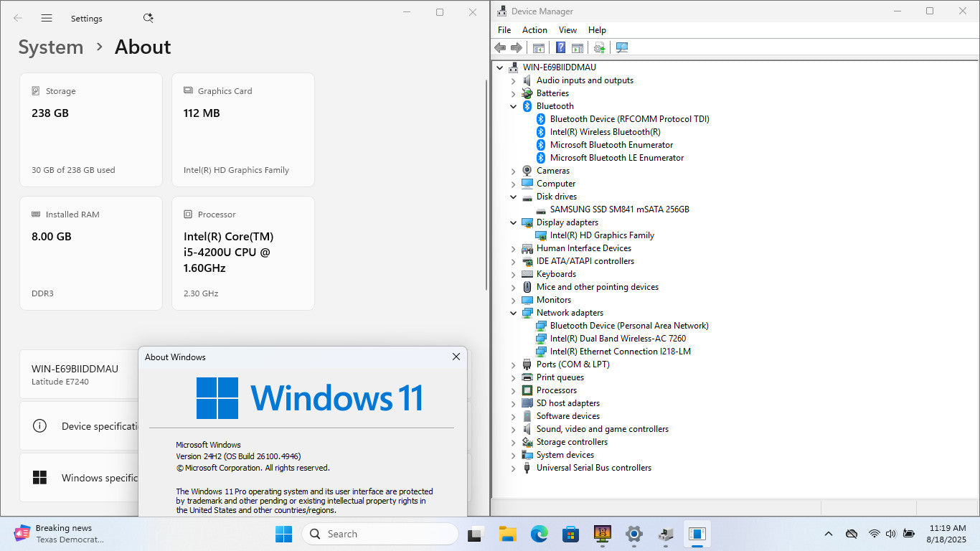Select SAMSUNG SSD SM841 mSATA 256GB device
980x551 pixels.
[619, 209]
